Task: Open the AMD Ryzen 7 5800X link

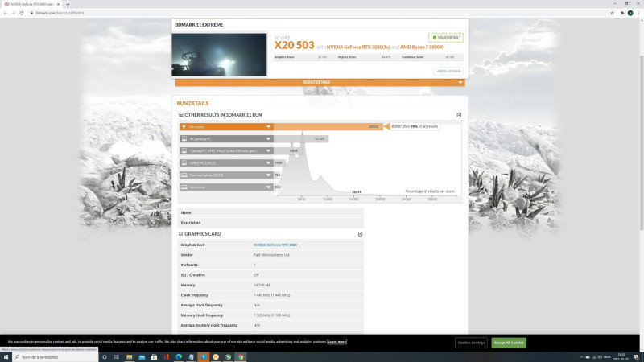Action: pyautogui.click(x=421, y=47)
